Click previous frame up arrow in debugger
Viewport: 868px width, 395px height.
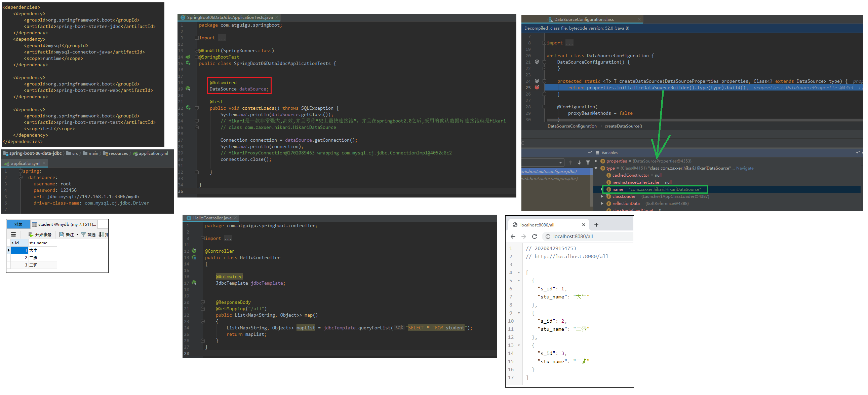click(x=570, y=163)
